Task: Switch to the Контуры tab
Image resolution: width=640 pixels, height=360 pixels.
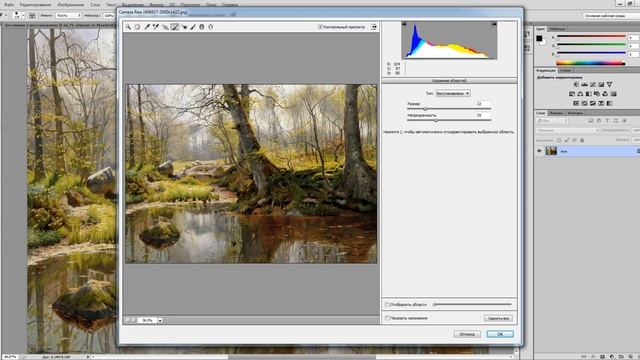Action: click(x=575, y=113)
